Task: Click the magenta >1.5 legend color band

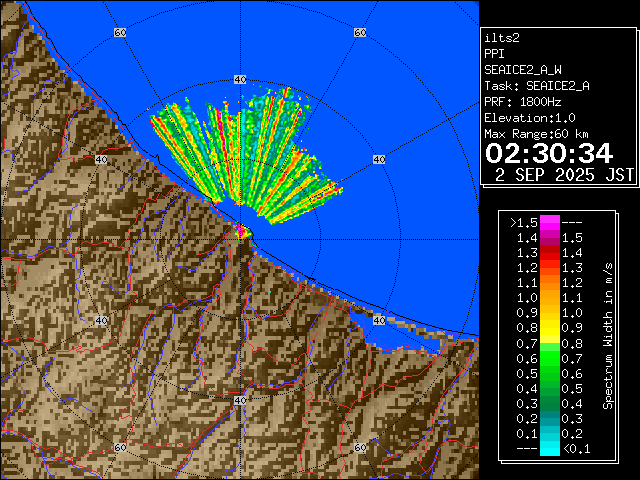Action: pyautogui.click(x=549, y=222)
